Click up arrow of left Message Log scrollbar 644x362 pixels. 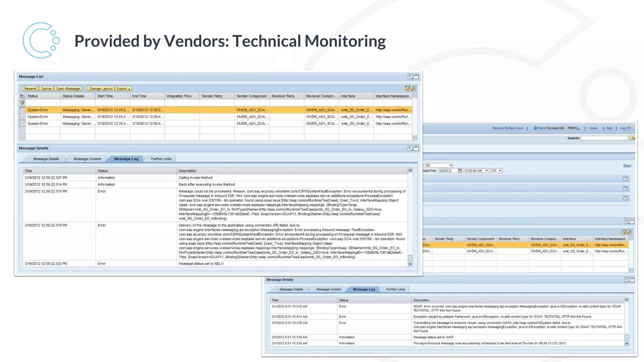click(x=410, y=170)
